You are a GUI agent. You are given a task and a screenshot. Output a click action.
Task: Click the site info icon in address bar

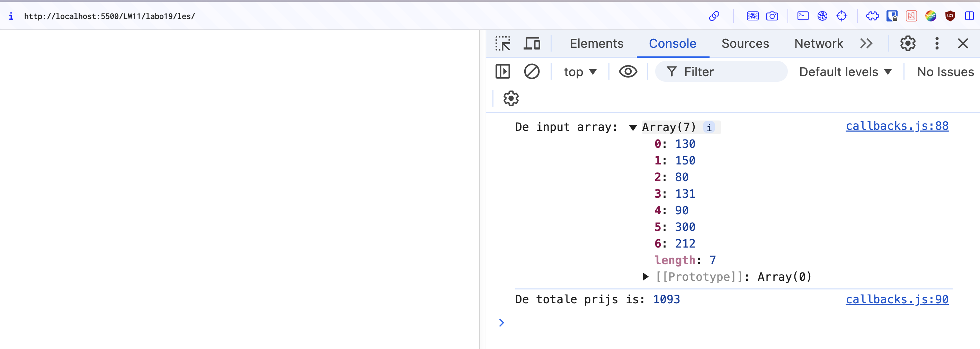11,16
